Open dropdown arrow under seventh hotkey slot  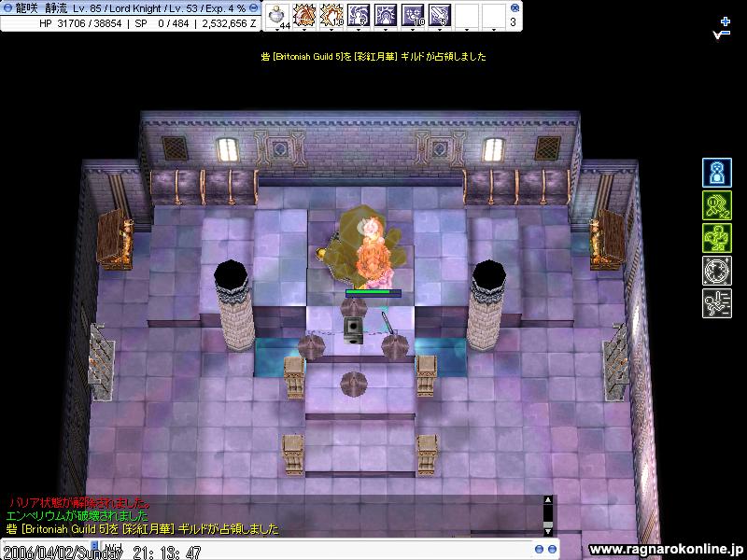click(x=440, y=30)
